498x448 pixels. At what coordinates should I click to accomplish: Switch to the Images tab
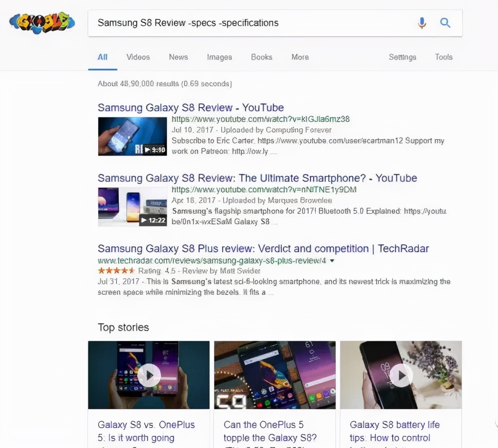point(219,57)
